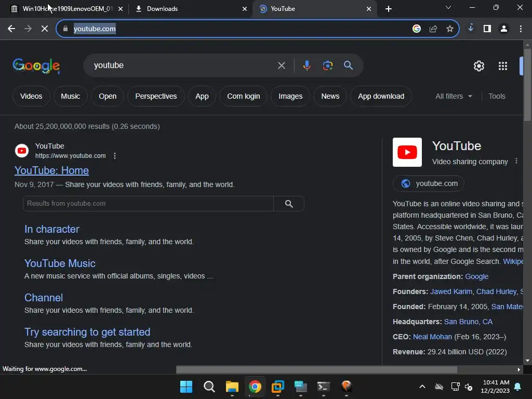Viewport: 532px width, 399px height.
Task: Open the tab search chevron
Action: point(448,7)
